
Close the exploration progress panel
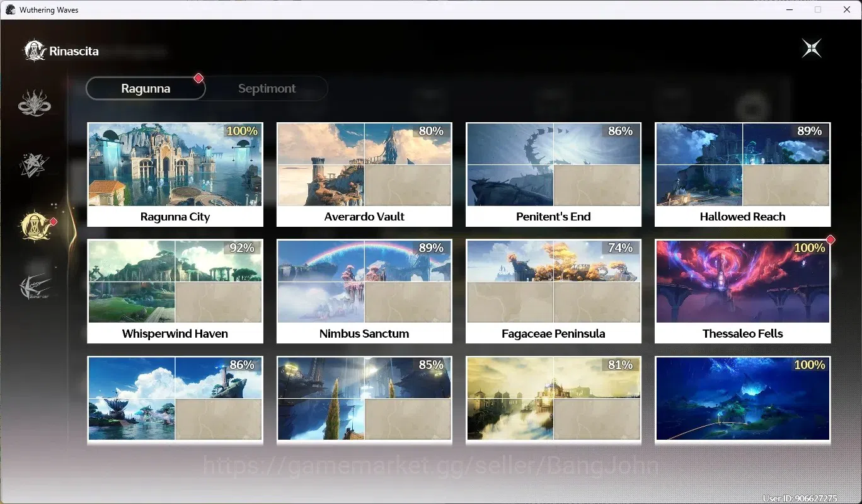[812, 49]
